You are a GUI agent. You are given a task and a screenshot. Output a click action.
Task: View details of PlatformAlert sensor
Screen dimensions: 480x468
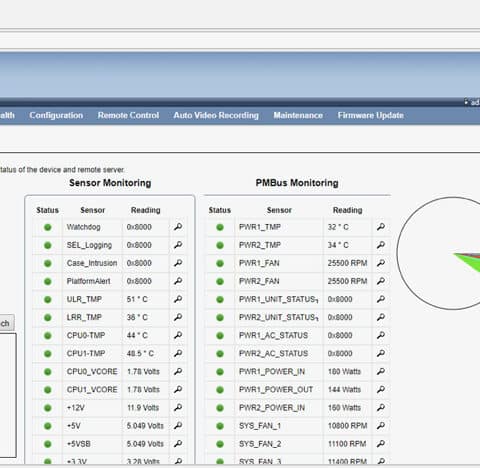click(x=178, y=281)
